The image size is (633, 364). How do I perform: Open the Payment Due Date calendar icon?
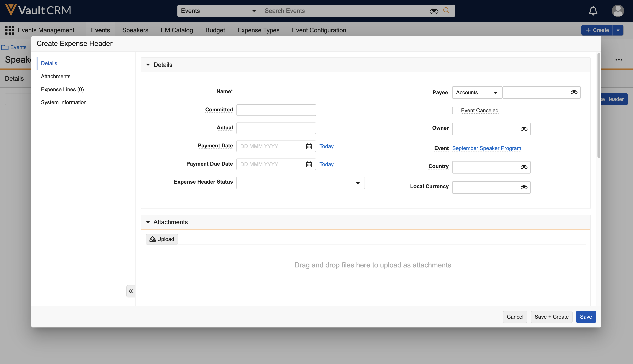(x=309, y=164)
